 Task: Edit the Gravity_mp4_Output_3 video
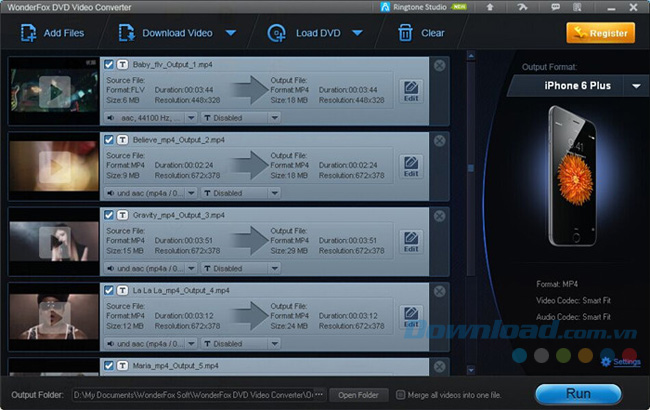411,241
